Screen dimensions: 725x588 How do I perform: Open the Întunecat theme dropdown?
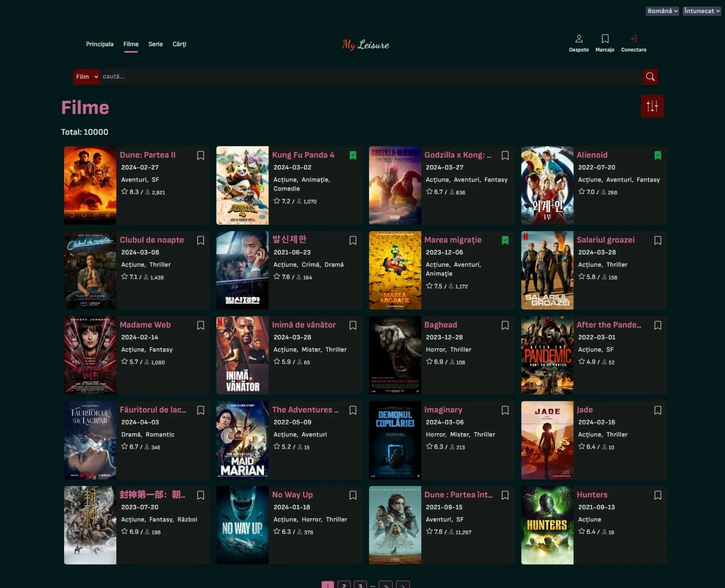[x=701, y=11]
